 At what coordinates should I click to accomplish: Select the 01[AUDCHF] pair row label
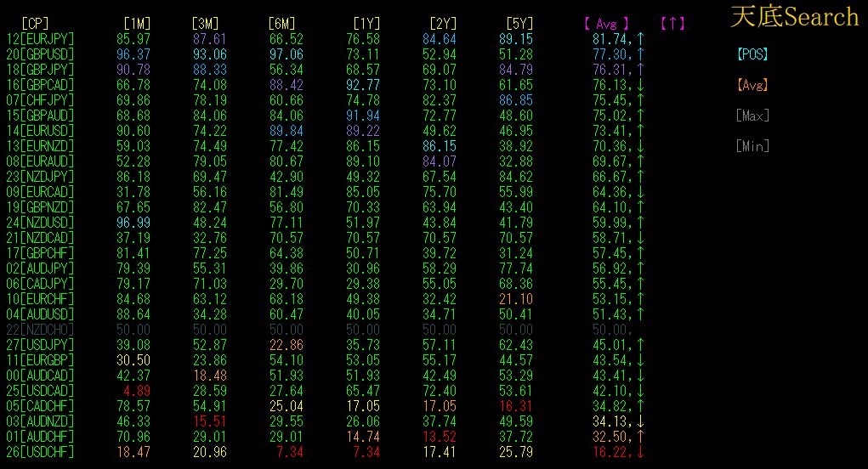(40, 437)
